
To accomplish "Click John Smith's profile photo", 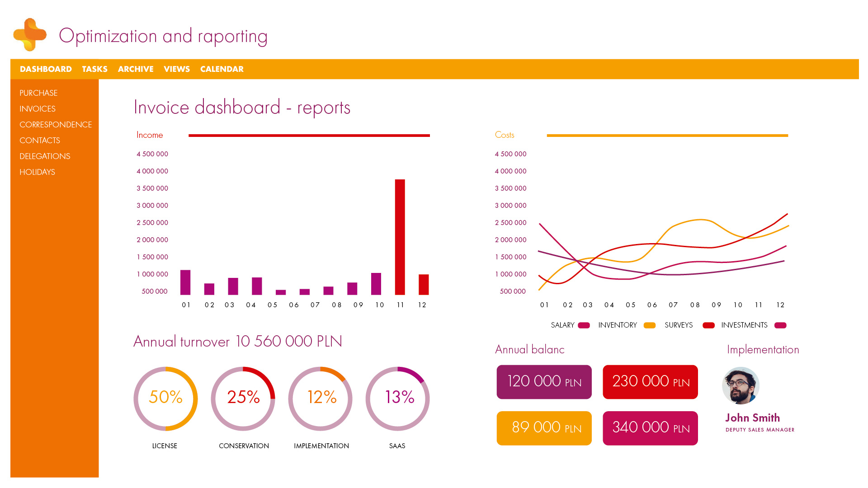I will pyautogui.click(x=741, y=385).
